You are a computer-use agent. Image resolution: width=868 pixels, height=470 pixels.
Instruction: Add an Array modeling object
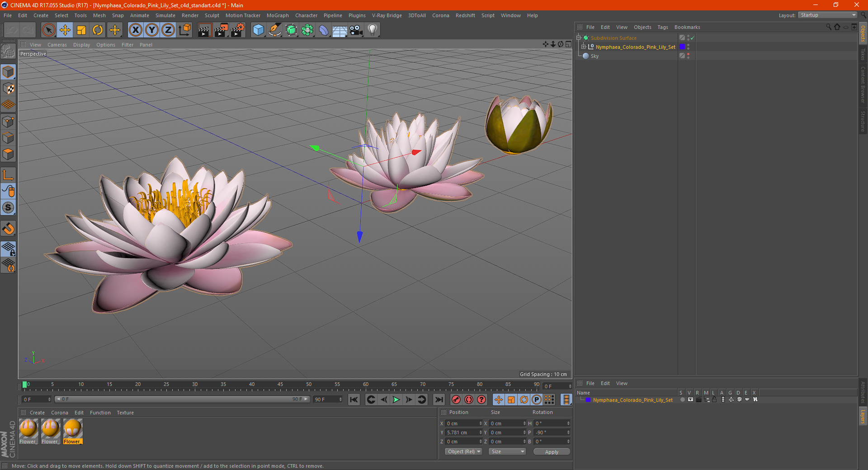[x=307, y=30]
